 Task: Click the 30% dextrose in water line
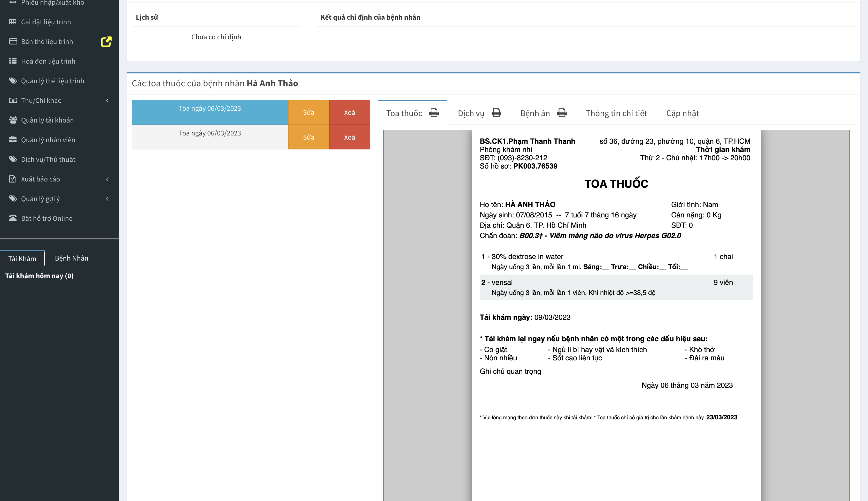527,257
